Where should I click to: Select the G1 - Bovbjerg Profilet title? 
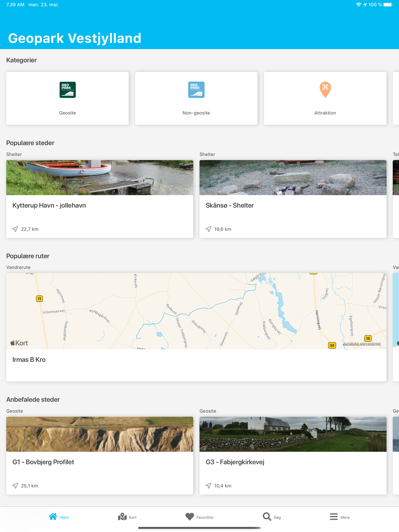[x=43, y=462]
